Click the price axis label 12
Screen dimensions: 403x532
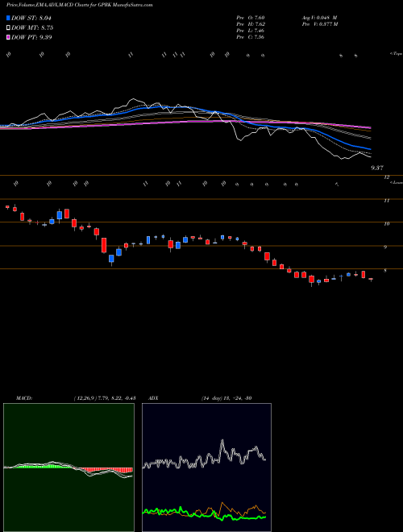[x=387, y=177]
